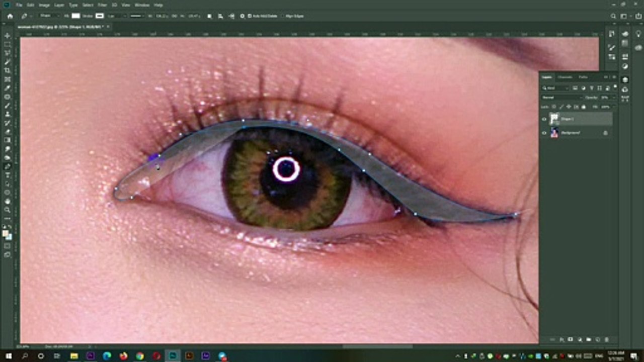This screenshot has width=644, height=362.
Task: Select the active Pen tool
Action: [x=7, y=166]
